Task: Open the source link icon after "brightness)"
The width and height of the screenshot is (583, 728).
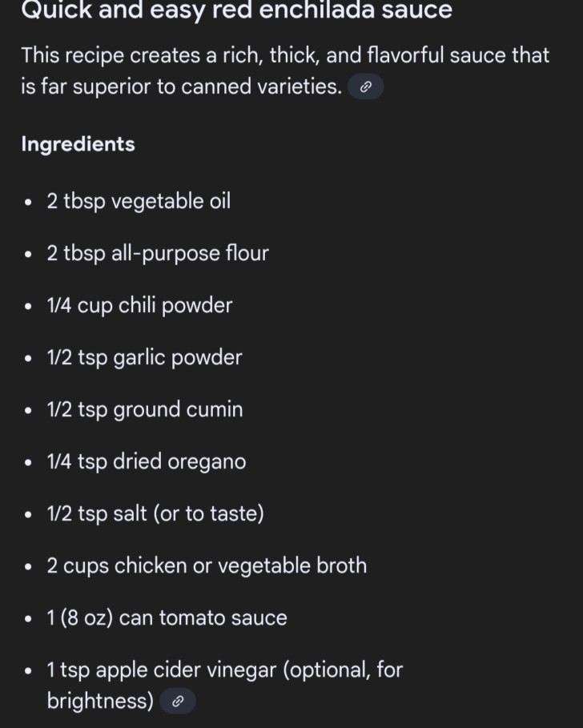Action: point(178,702)
